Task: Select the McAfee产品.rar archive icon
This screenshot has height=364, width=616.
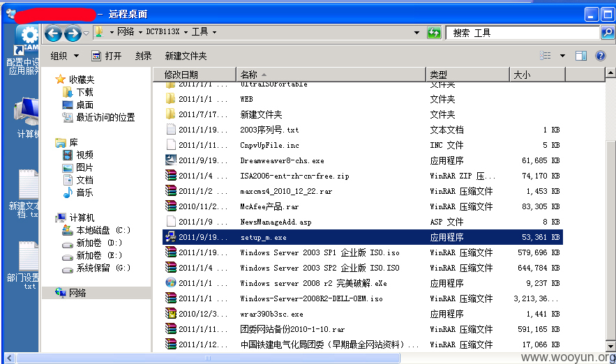Action: [170, 206]
